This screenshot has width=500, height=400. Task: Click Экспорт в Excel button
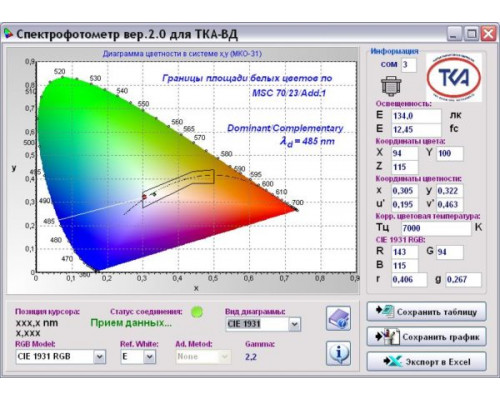(x=427, y=361)
